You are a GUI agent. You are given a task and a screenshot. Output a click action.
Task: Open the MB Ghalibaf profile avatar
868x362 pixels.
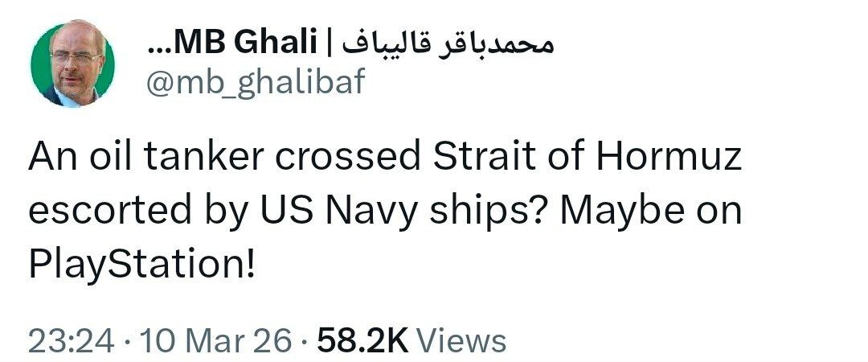tap(72, 65)
